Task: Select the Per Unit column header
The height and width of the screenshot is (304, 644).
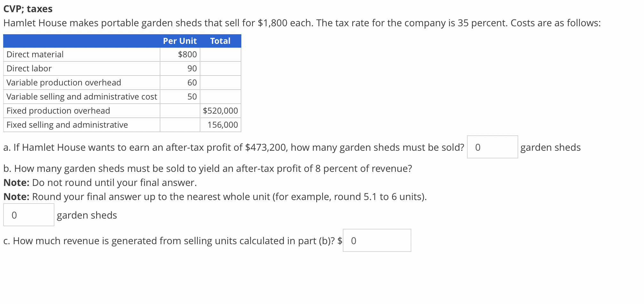Action: point(180,41)
